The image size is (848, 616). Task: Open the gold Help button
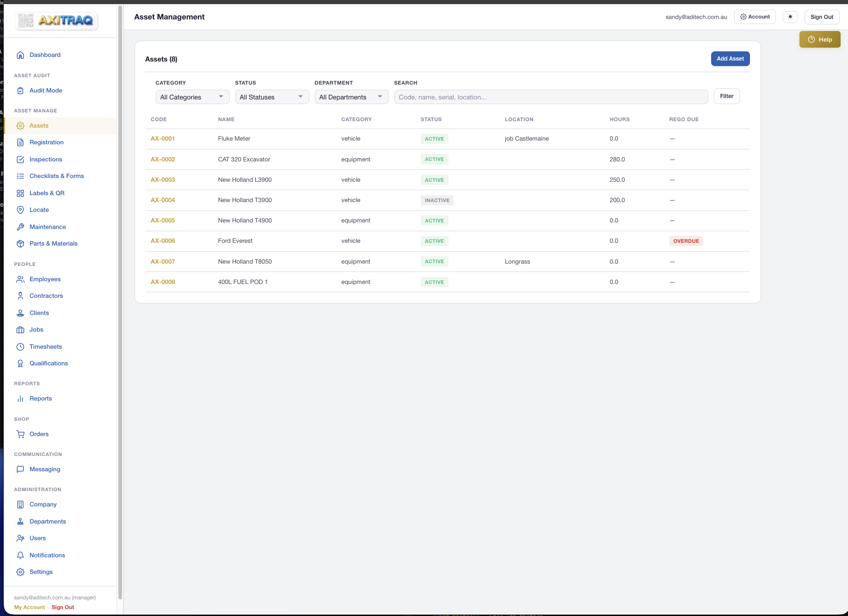(x=820, y=39)
